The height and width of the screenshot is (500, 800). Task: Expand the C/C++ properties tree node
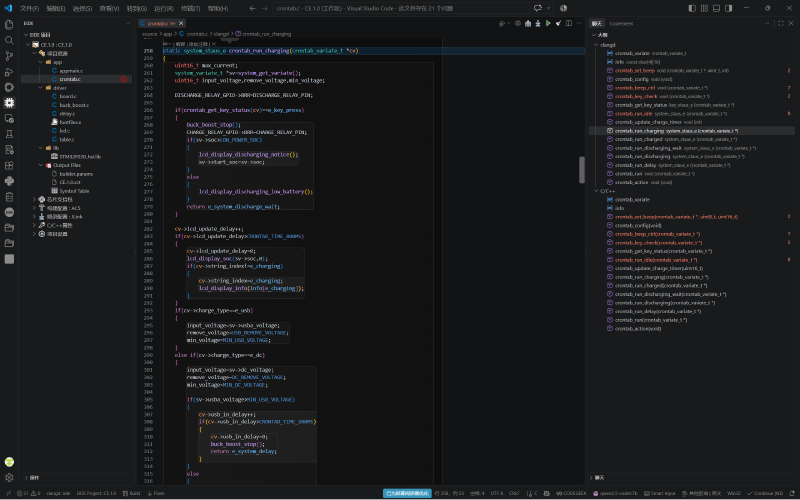[35, 225]
